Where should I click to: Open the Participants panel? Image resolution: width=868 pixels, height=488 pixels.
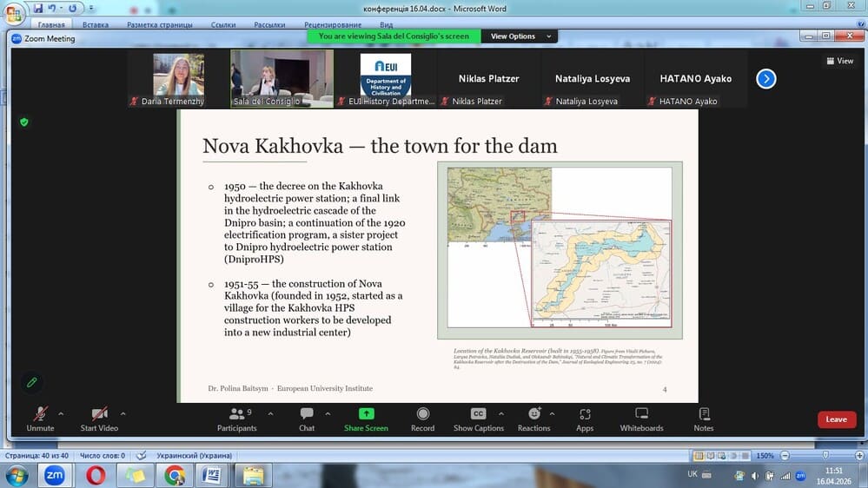tap(236, 419)
